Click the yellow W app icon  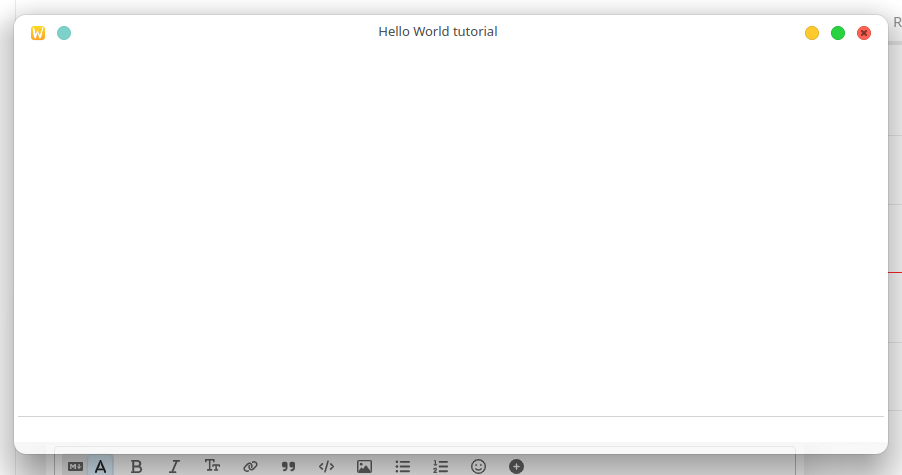[x=38, y=33]
